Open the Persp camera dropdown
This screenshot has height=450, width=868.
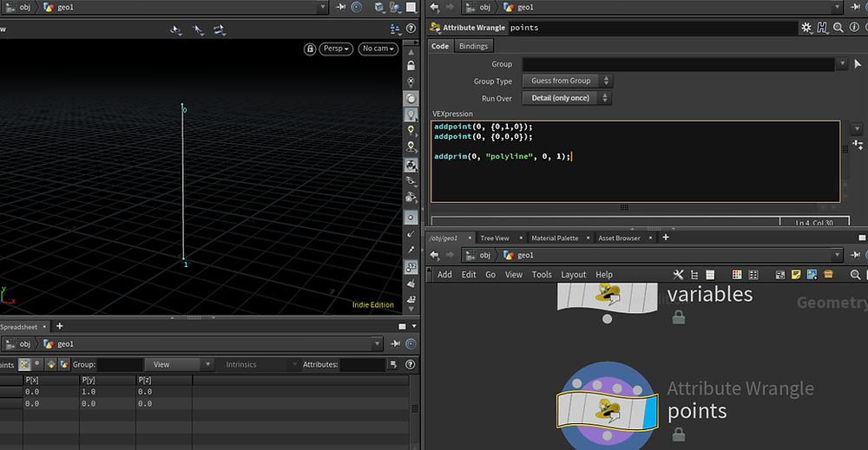click(x=336, y=49)
